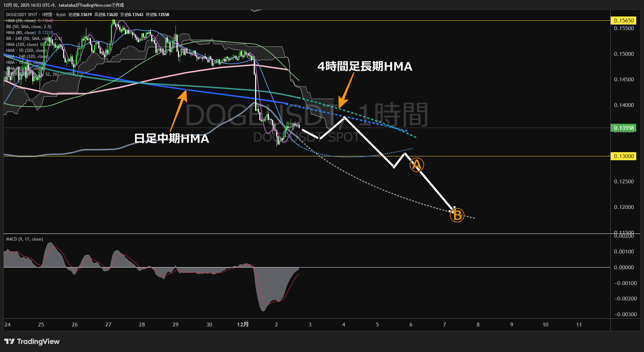644x352 pixels.
Task: Click day 27 on the time axis
Action: click(x=108, y=325)
